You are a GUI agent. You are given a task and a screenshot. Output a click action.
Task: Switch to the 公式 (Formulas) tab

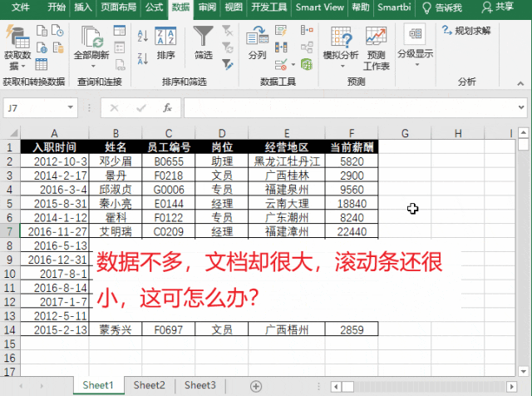154,7
